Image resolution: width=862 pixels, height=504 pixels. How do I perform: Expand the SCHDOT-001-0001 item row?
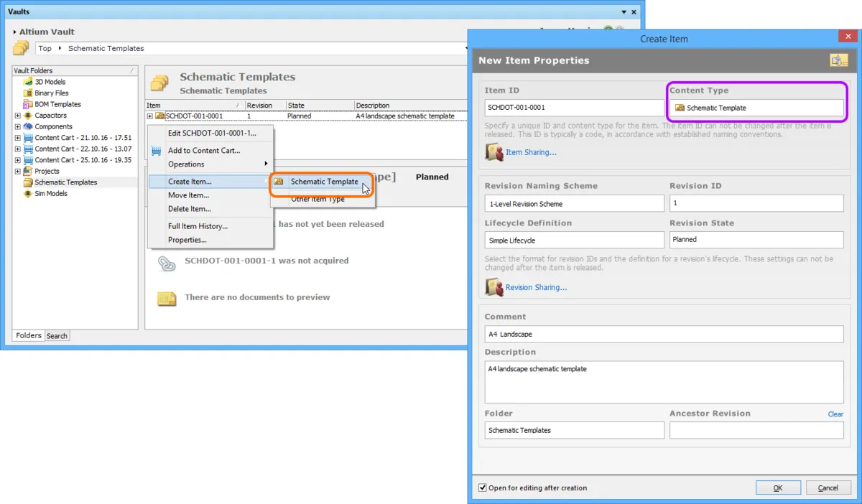coord(150,116)
